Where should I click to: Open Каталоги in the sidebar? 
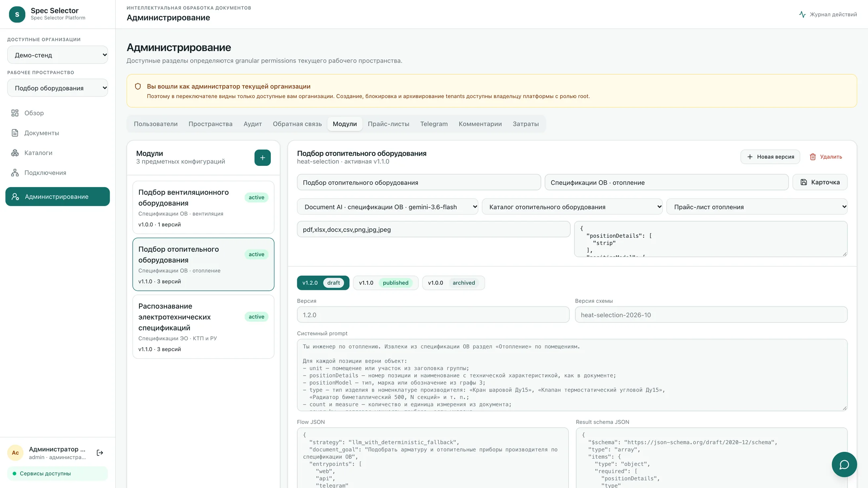[x=57, y=153]
